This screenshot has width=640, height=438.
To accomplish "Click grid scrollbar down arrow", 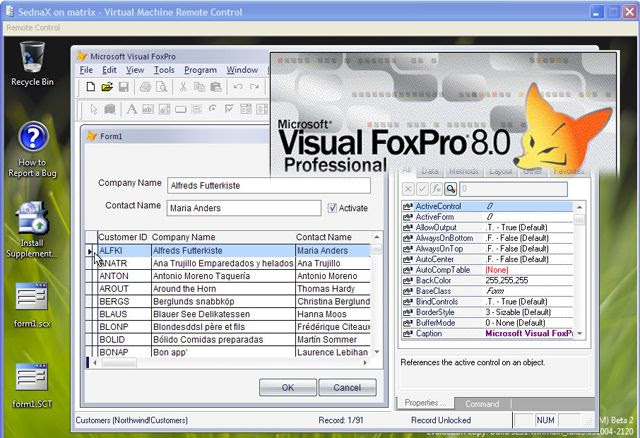I will point(376,351).
